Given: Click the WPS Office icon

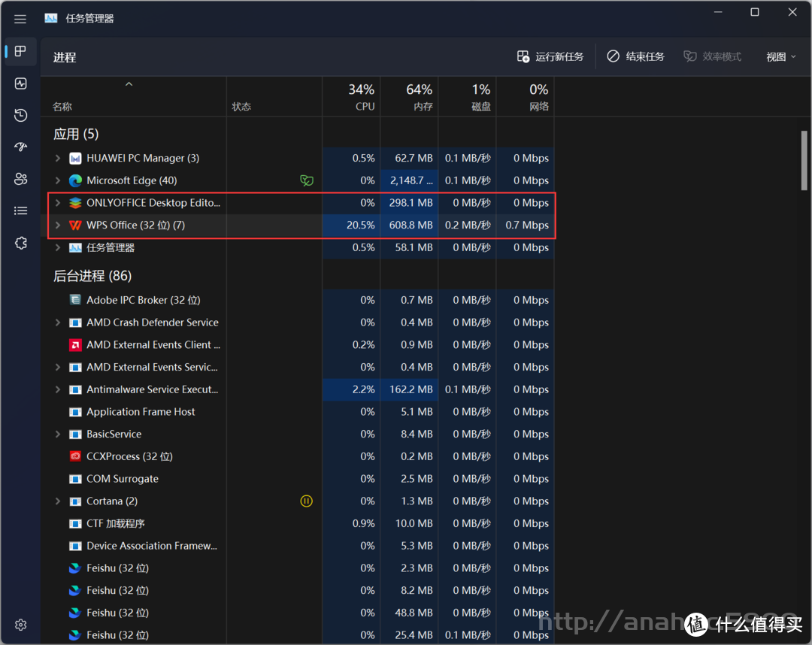Looking at the screenshot, I should coord(75,226).
